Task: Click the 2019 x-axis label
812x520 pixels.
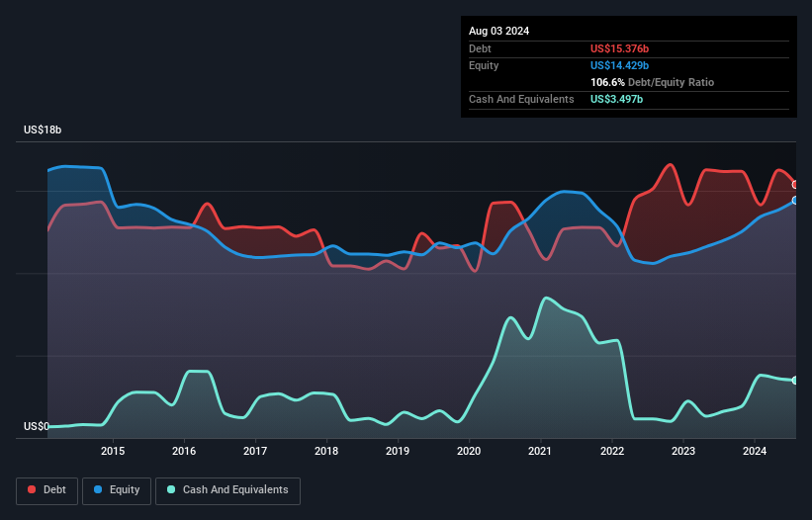Action: [398, 451]
